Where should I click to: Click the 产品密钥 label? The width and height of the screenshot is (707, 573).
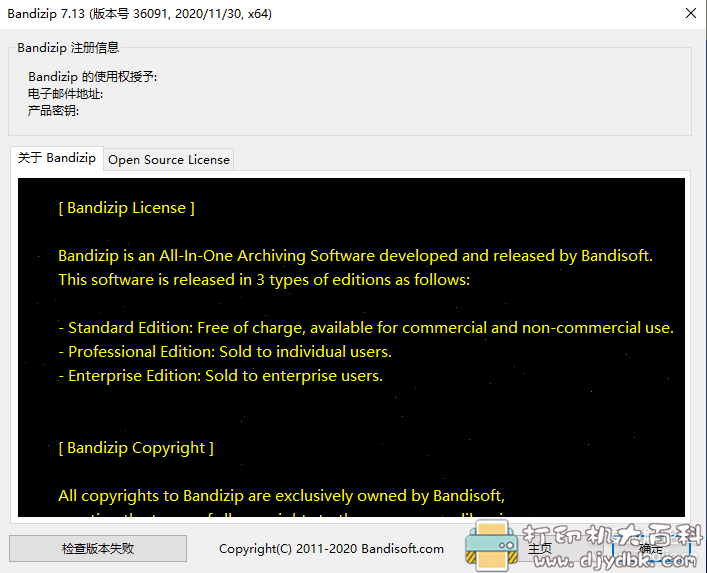(53, 110)
